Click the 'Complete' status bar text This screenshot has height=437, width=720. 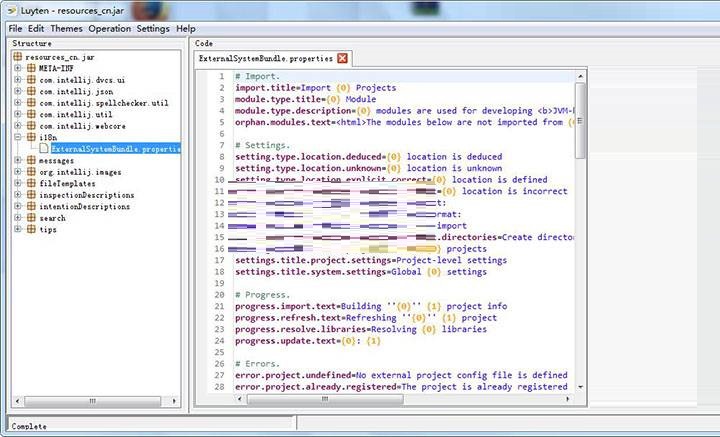click(x=29, y=426)
